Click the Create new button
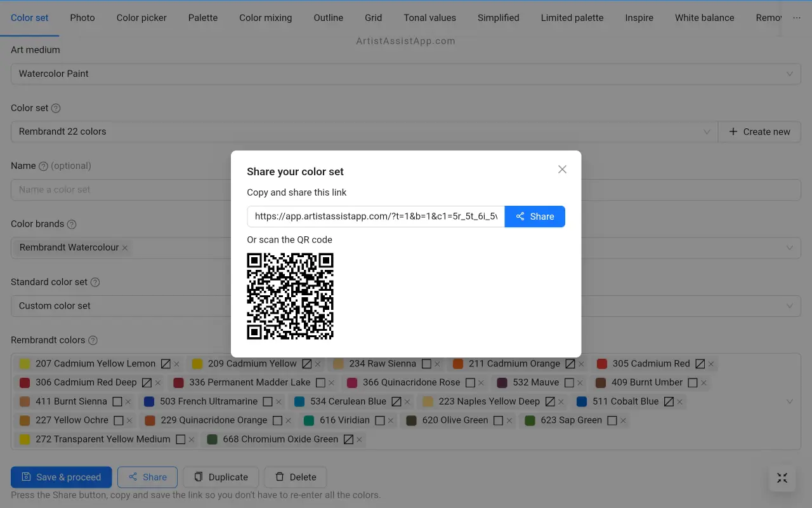812x508 pixels. [x=759, y=131]
